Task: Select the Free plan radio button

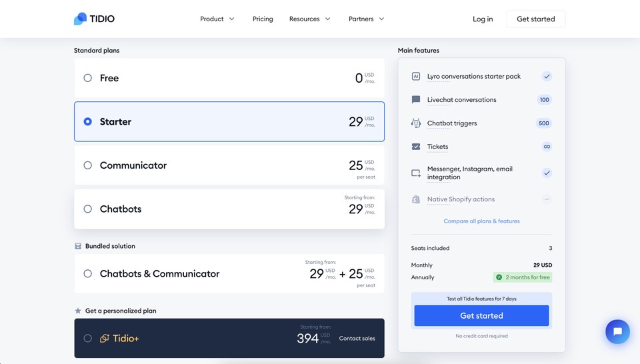Action: click(x=88, y=78)
